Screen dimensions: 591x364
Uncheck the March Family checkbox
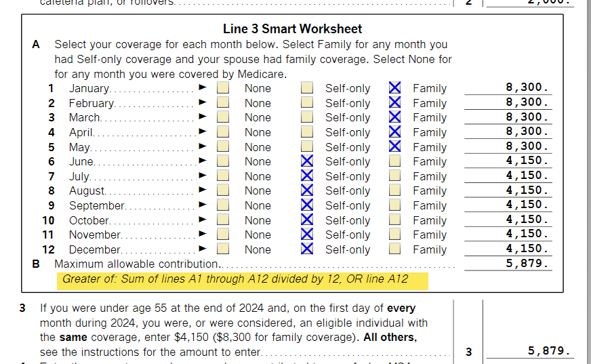[x=394, y=117]
